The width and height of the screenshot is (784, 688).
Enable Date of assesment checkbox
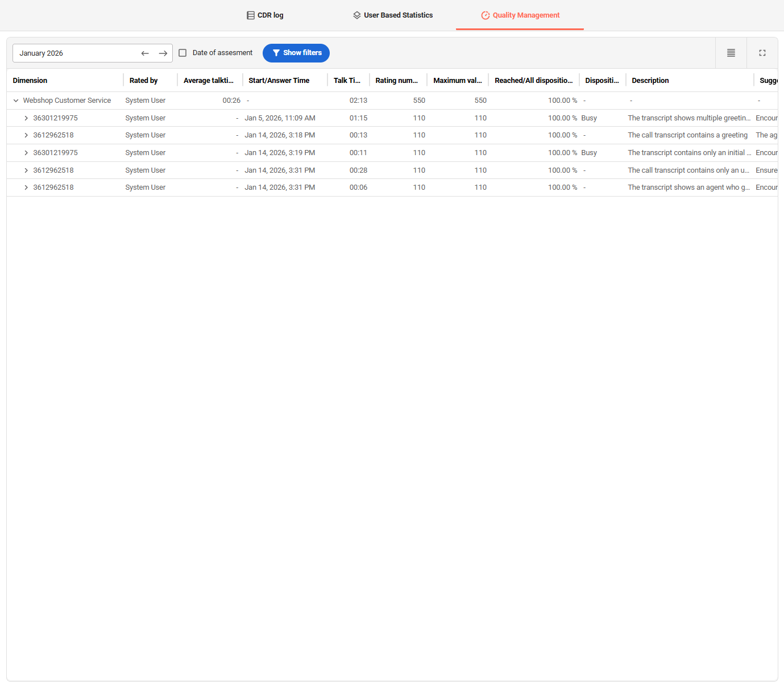(x=182, y=53)
